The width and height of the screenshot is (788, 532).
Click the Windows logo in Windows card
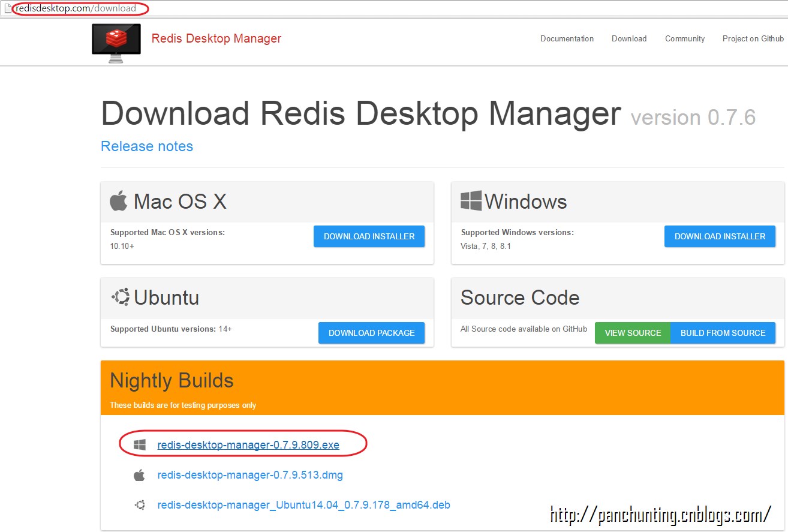coord(471,201)
